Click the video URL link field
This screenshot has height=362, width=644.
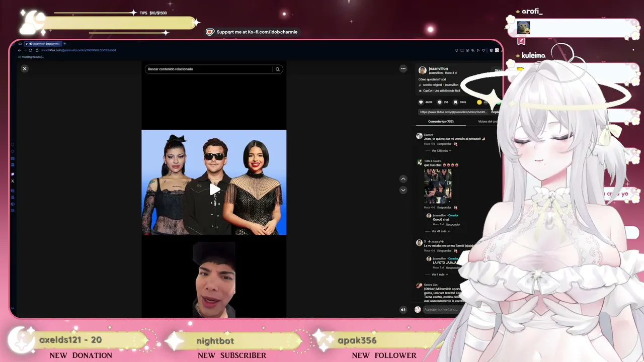click(x=453, y=112)
